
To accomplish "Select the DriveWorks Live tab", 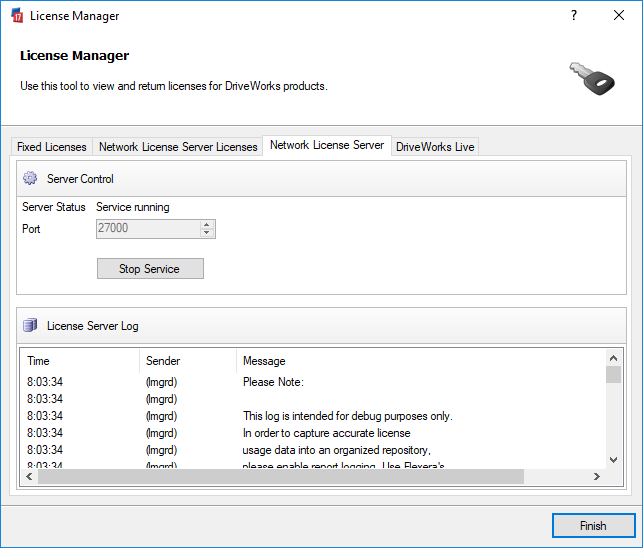I will [435, 147].
